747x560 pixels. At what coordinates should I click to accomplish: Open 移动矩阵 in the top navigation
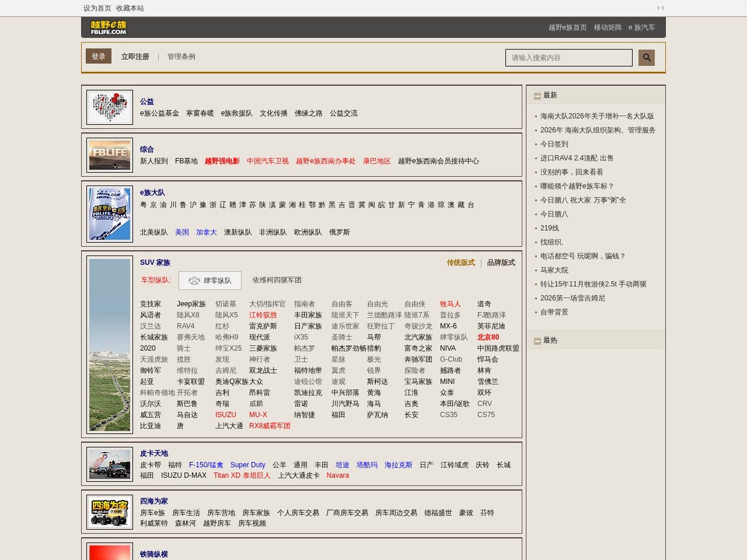pos(608,27)
